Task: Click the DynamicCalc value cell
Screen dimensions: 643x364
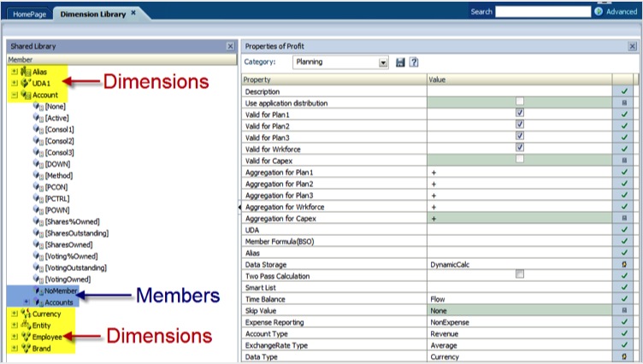Action: pyautogui.click(x=520, y=264)
